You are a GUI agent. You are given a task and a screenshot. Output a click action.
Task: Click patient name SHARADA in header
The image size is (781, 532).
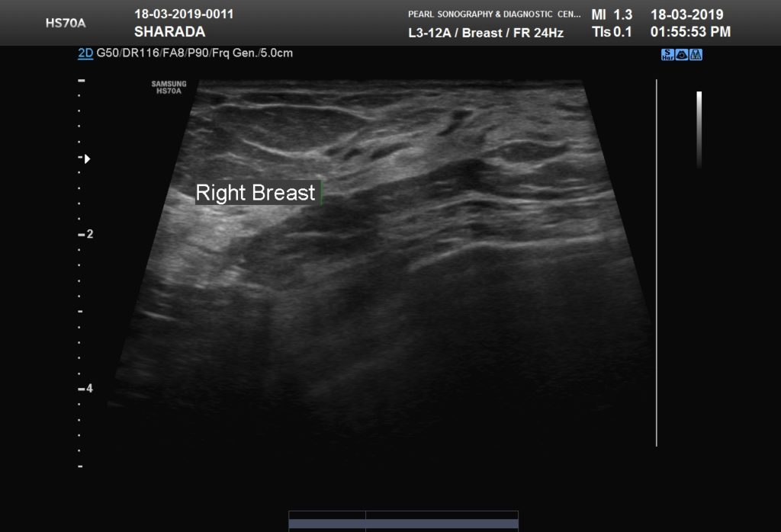click(x=170, y=32)
